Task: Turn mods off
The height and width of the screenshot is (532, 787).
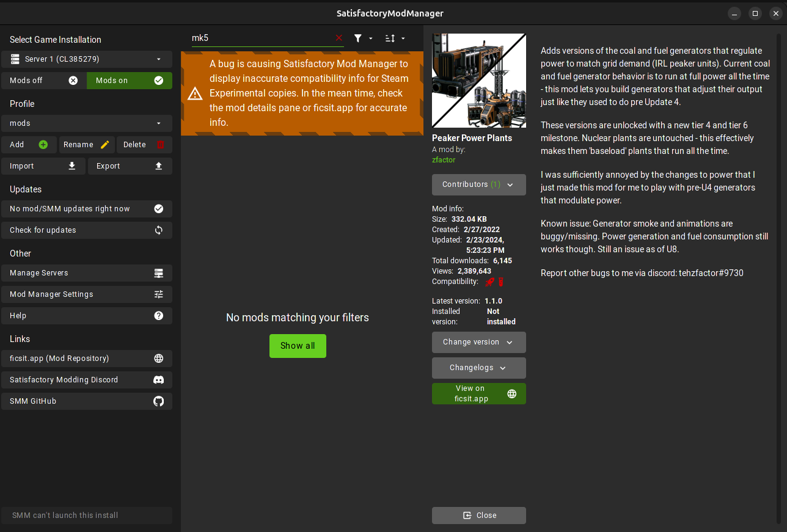Action: coord(44,81)
